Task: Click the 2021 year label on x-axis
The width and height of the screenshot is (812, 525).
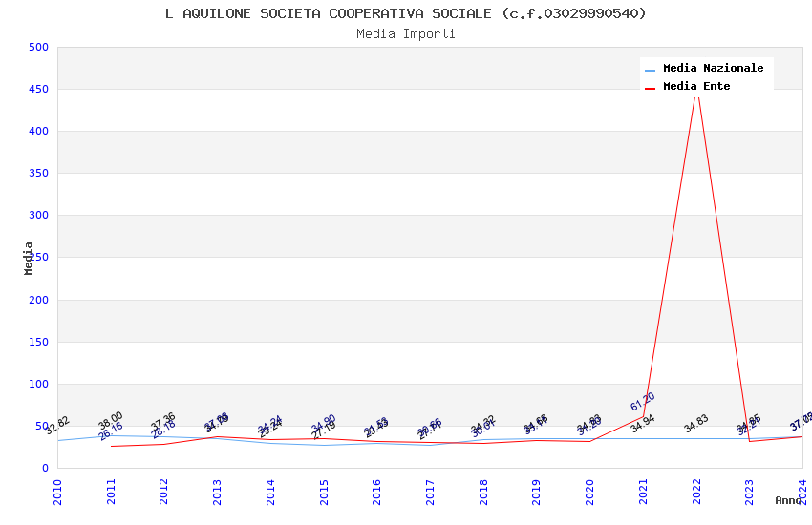Action: tap(643, 492)
